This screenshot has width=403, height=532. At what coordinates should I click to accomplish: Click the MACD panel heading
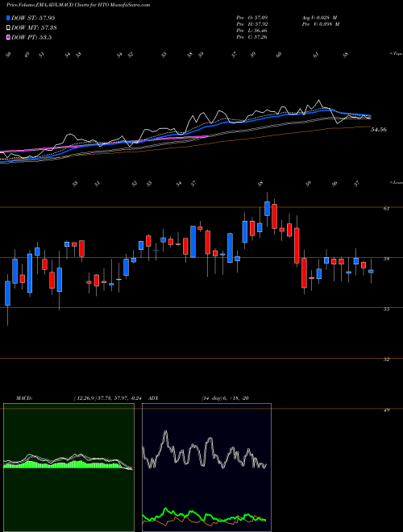click(24, 398)
